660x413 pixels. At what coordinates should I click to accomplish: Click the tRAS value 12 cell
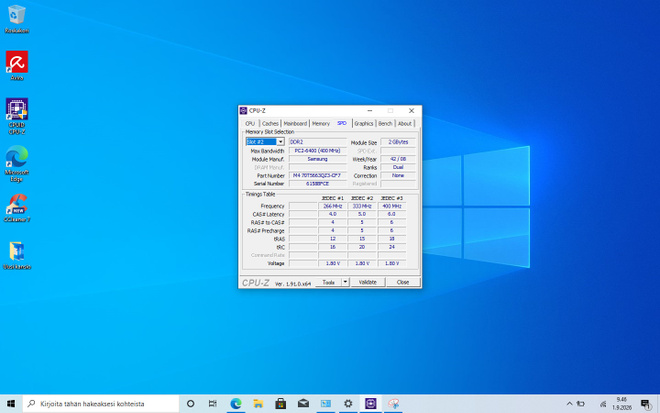coord(333,239)
